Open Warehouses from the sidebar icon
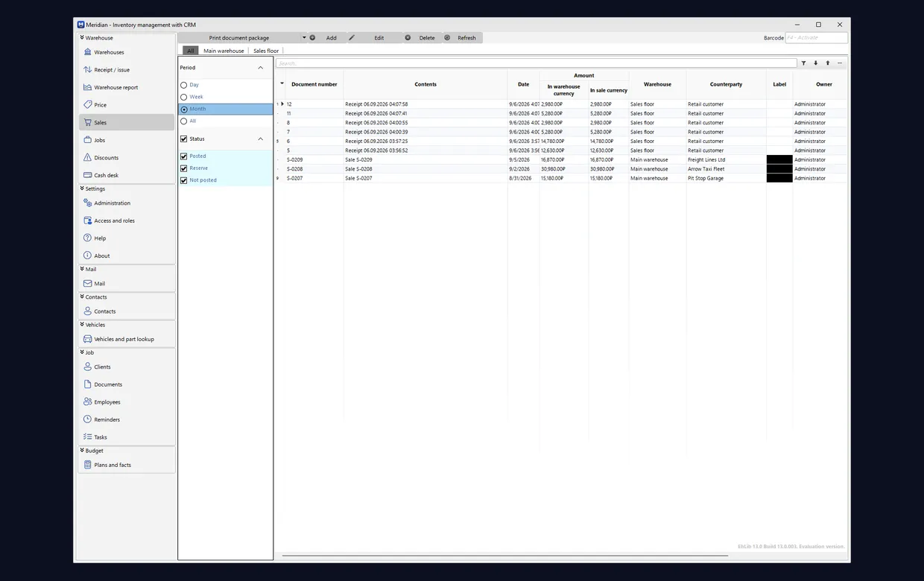 pyautogui.click(x=87, y=52)
